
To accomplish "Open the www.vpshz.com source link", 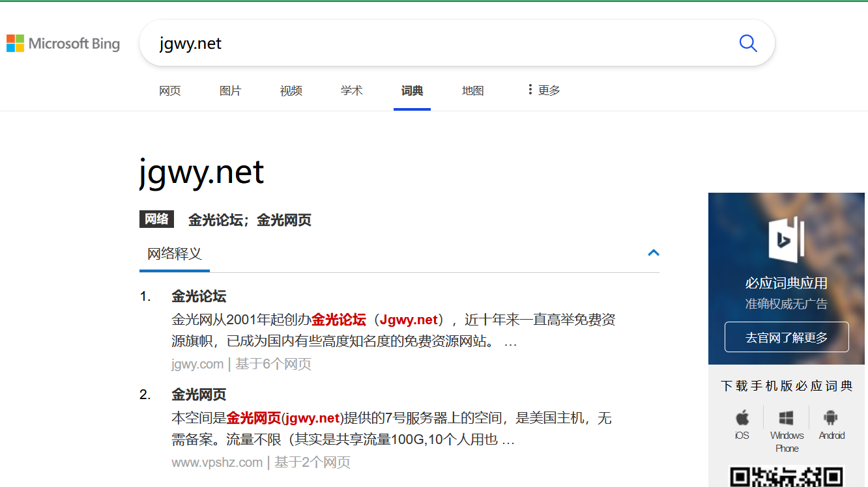I will pyautogui.click(x=217, y=462).
